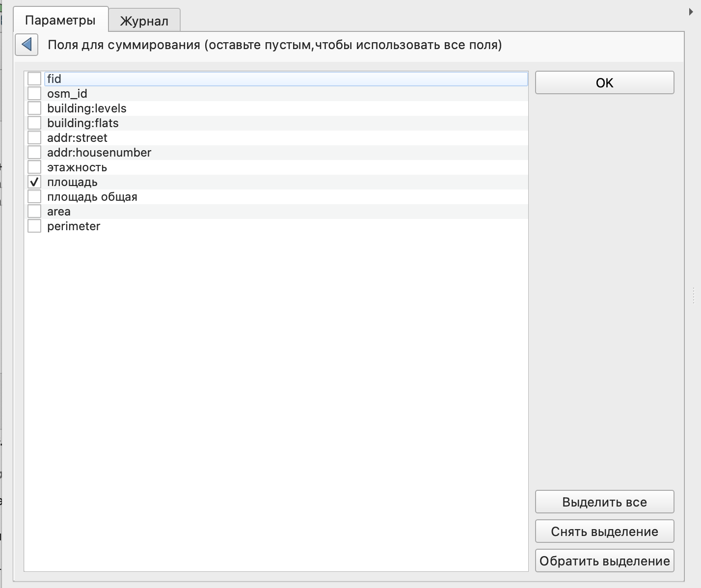Viewport: 701px width, 588px height.
Task: Tick the building:levels checkbox
Action: pyautogui.click(x=34, y=108)
